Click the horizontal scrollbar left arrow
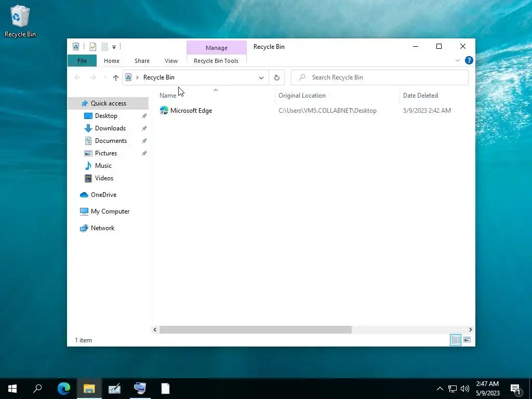Screen dimensions: 532x399 pyautogui.click(x=155, y=329)
